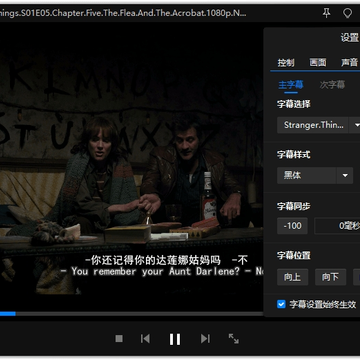Image resolution: width=360 pixels, height=360 pixels.
Task: Pause the video
Action: [x=175, y=339]
